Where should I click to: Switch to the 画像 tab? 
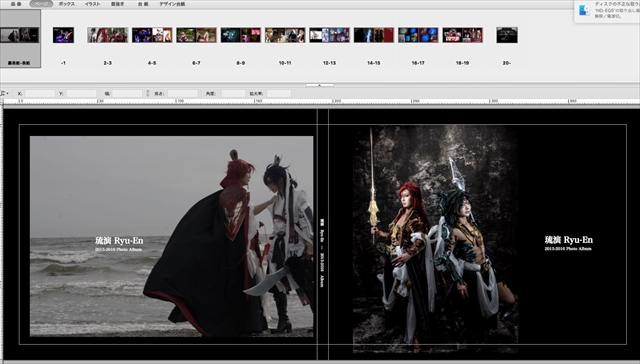point(16,4)
